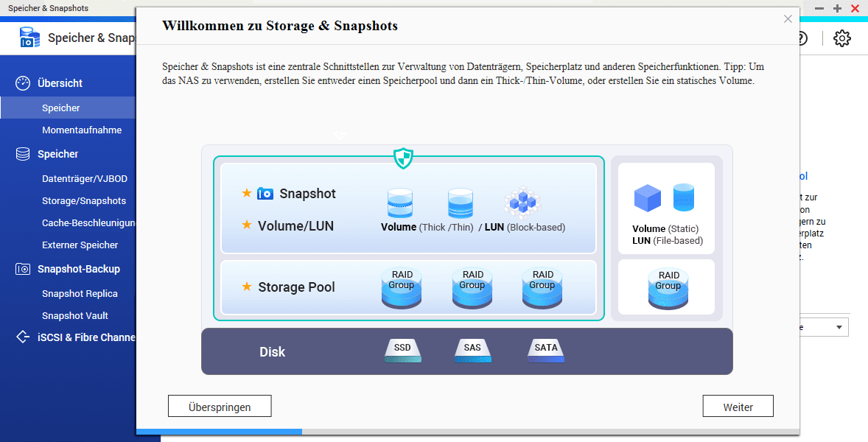Image resolution: width=868 pixels, height=442 pixels.
Task: Click the Überspringen button
Action: [x=220, y=406]
